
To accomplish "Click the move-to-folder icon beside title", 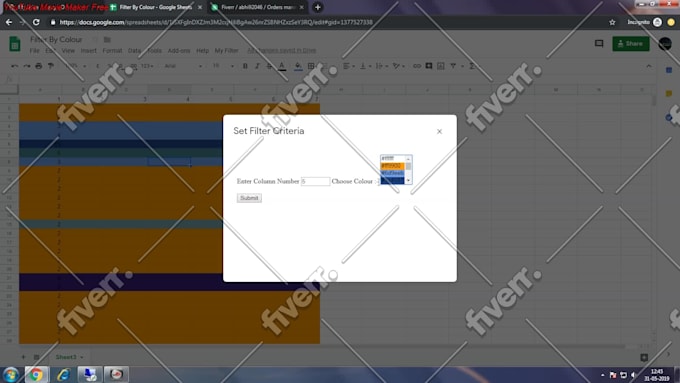I will pyautogui.click(x=107, y=39).
